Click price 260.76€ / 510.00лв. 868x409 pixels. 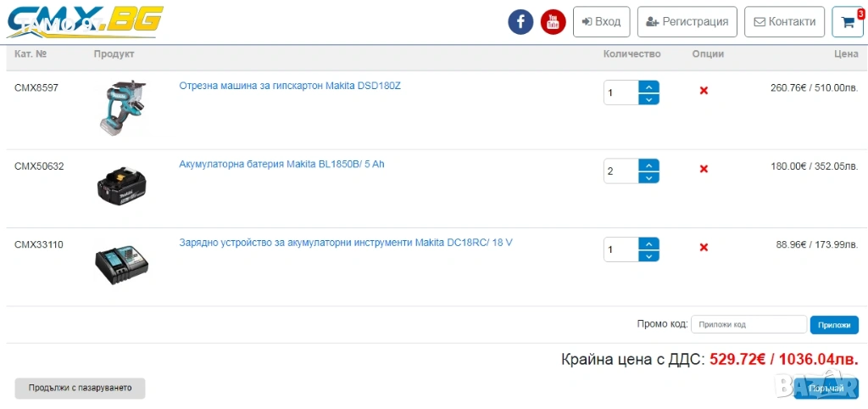point(815,87)
